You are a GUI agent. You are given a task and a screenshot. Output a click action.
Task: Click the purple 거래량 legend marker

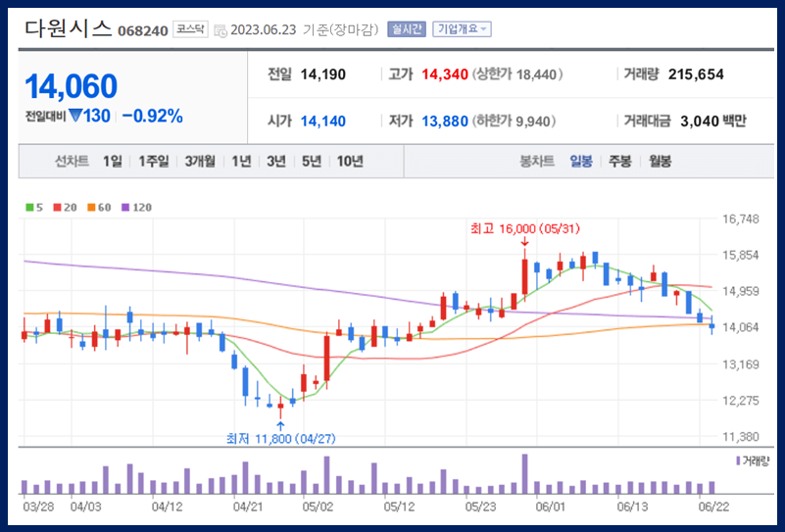pyautogui.click(x=738, y=460)
